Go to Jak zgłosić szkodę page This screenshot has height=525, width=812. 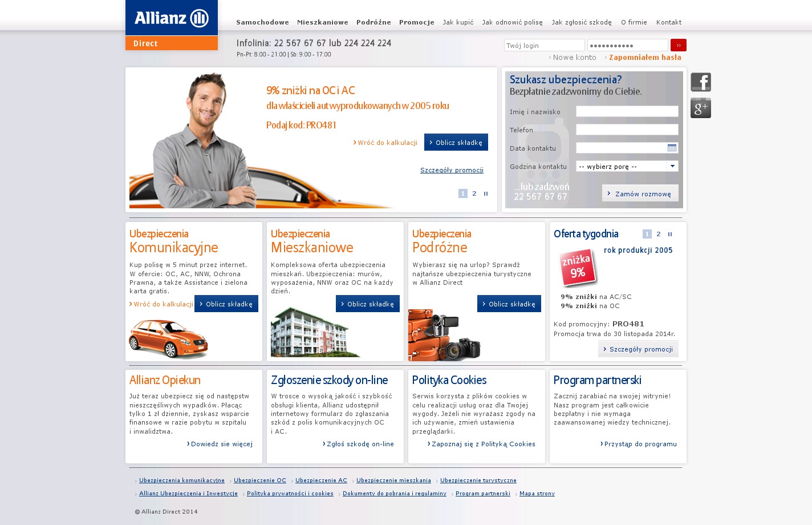(x=581, y=23)
